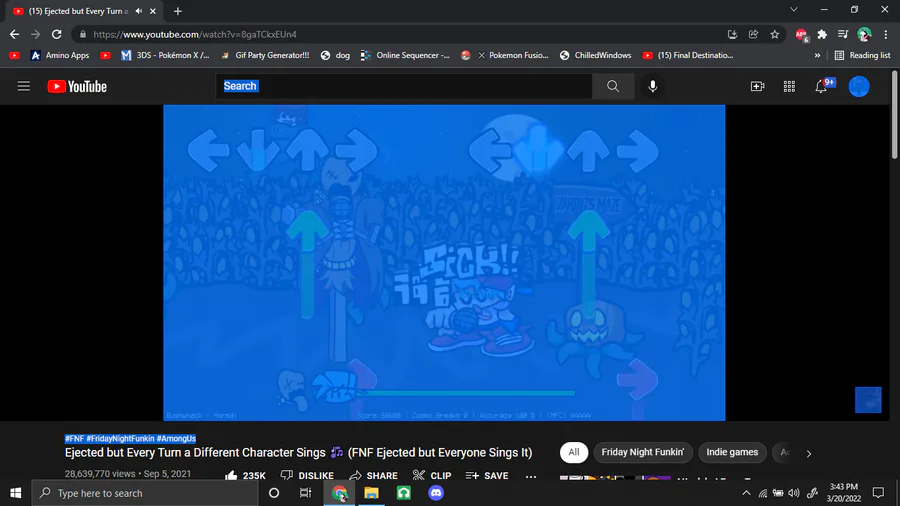900x506 pixels.
Task: Open the Reading list
Action: pyautogui.click(x=862, y=55)
